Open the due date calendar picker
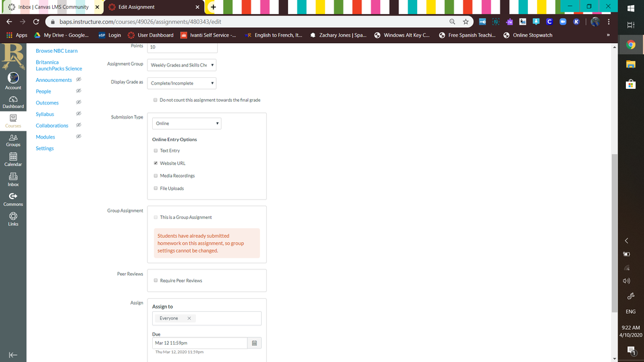 coord(255,343)
